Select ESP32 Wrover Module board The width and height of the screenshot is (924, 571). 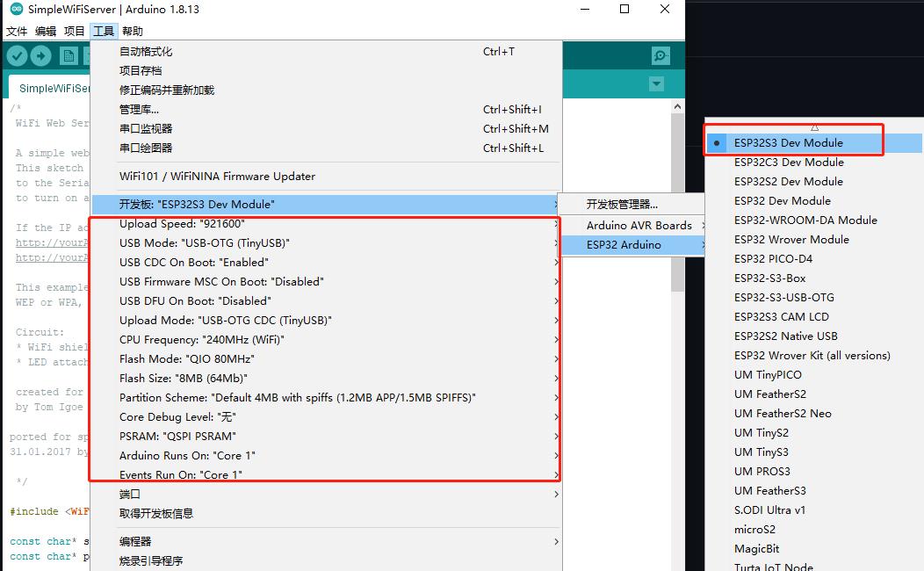tap(813, 240)
